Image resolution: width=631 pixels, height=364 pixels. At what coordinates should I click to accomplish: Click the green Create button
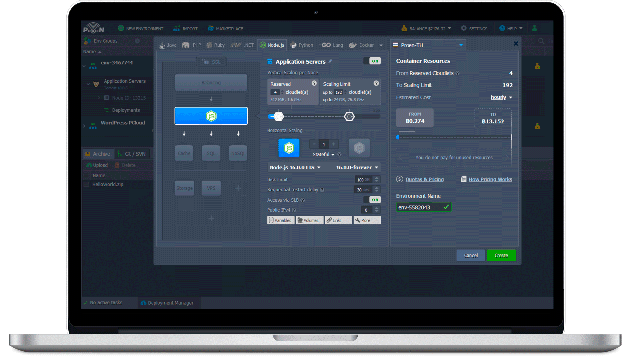[501, 255]
